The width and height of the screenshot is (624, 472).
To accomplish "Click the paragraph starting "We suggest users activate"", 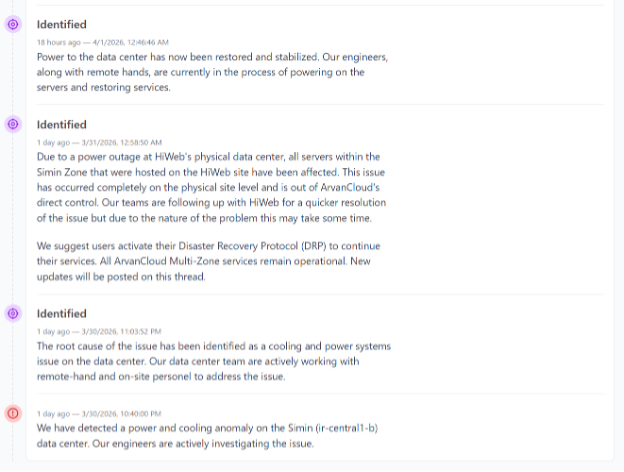I will point(210,262).
